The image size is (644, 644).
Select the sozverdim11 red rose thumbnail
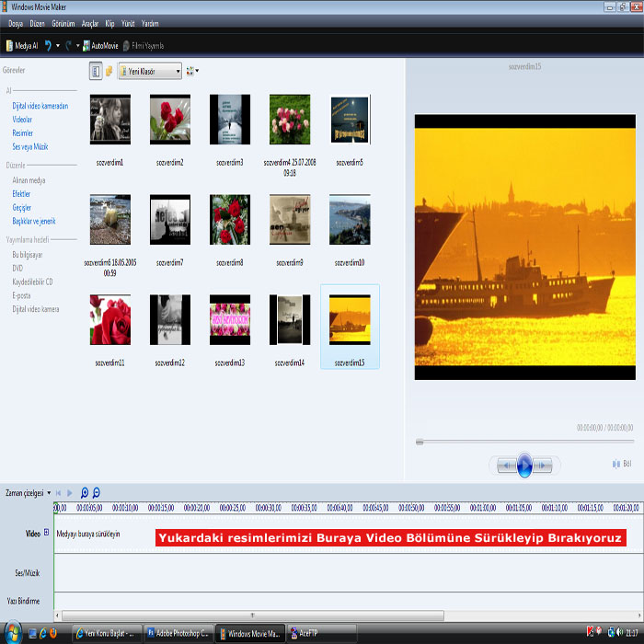point(110,319)
